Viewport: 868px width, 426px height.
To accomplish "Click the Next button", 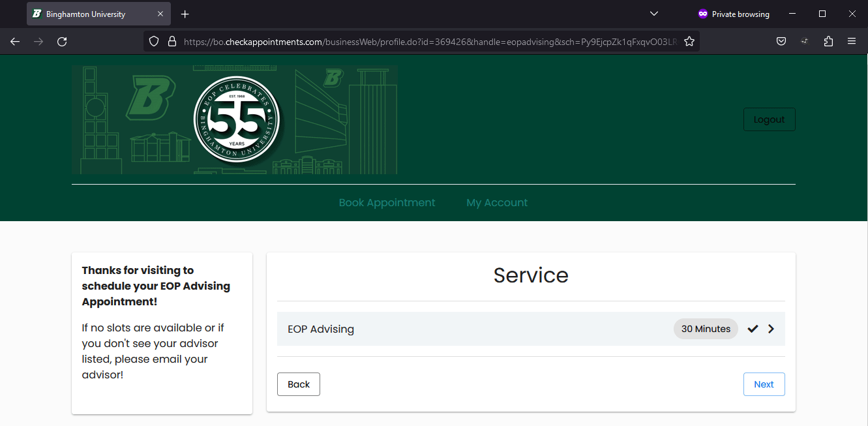I will 764,384.
